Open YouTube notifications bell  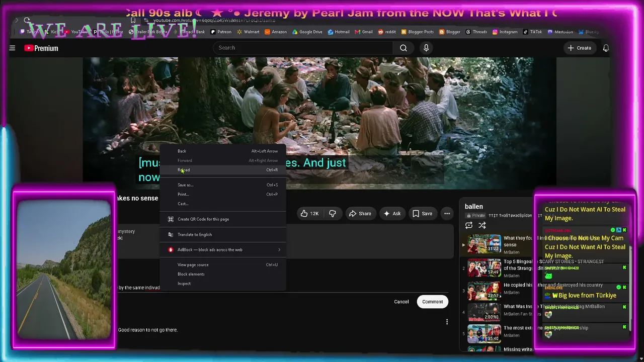pyautogui.click(x=606, y=48)
